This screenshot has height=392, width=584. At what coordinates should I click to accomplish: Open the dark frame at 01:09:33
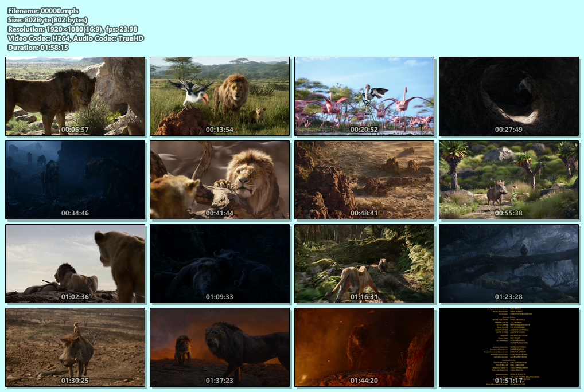point(220,264)
